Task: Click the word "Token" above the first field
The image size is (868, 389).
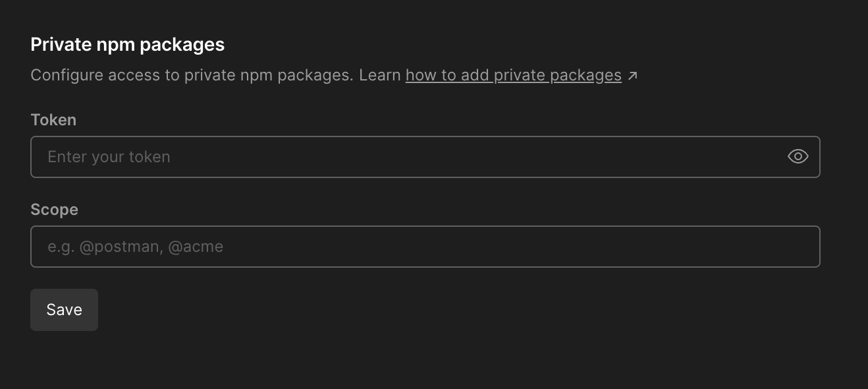Action: pos(53,120)
